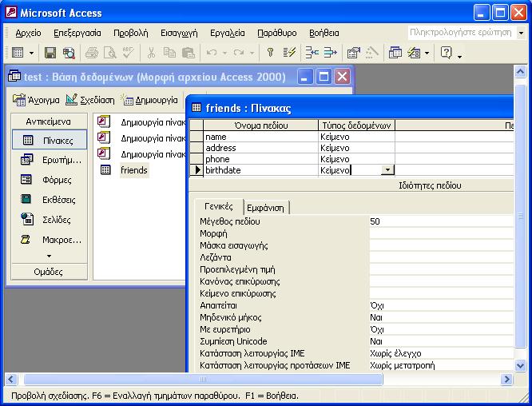Click the Print toolbar icon
The width and height of the screenshot is (532, 406).
click(x=92, y=53)
